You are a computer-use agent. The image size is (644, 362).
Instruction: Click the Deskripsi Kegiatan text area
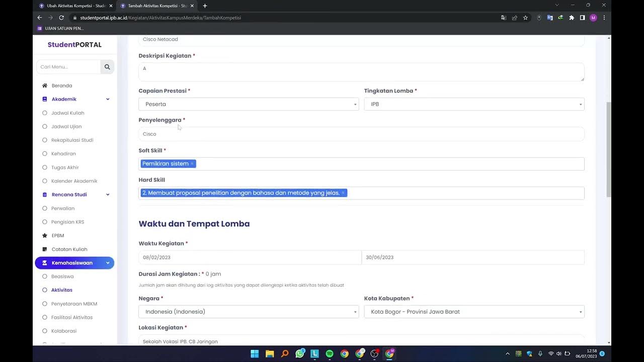coord(361,72)
